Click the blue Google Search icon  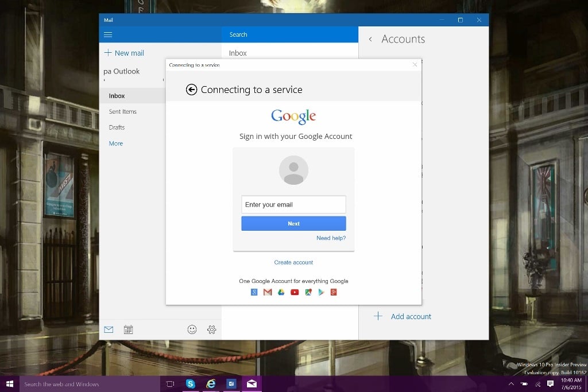tap(254, 292)
